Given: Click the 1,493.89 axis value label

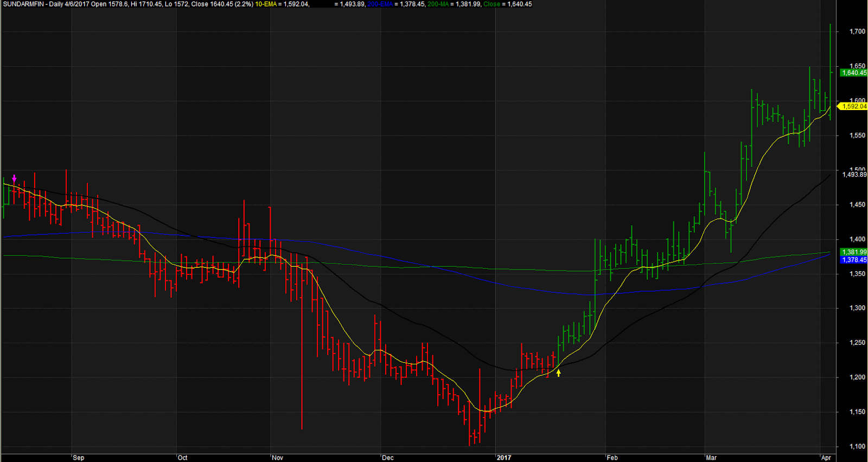Looking at the screenshot, I should click(854, 174).
